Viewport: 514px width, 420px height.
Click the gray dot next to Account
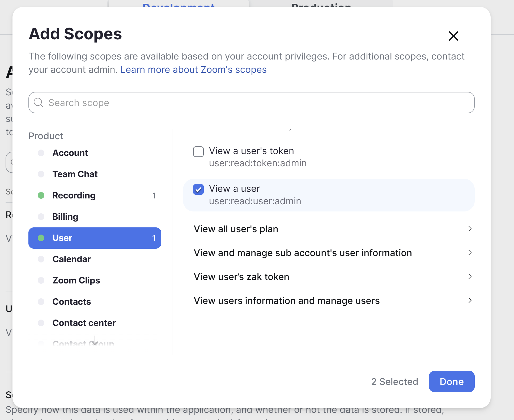click(x=41, y=153)
